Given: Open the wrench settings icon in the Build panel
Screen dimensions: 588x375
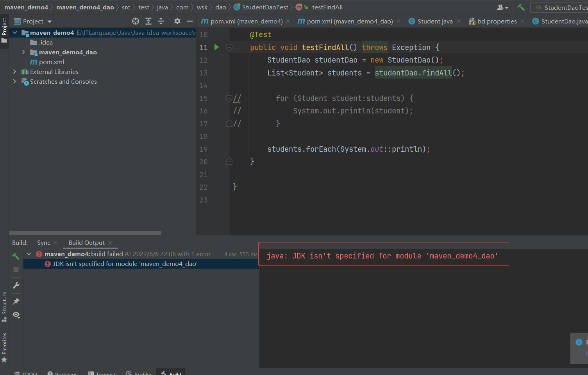Looking at the screenshot, I should [x=16, y=285].
